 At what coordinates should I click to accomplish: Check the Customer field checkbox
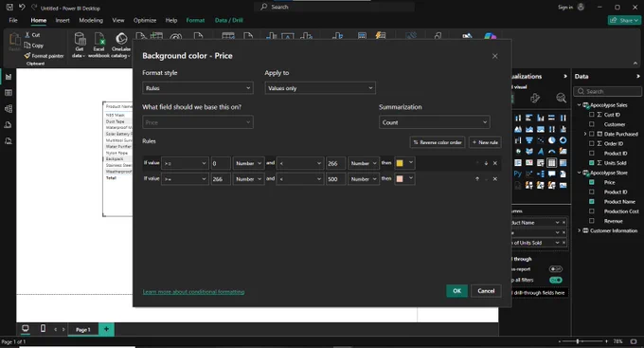pyautogui.click(x=592, y=124)
